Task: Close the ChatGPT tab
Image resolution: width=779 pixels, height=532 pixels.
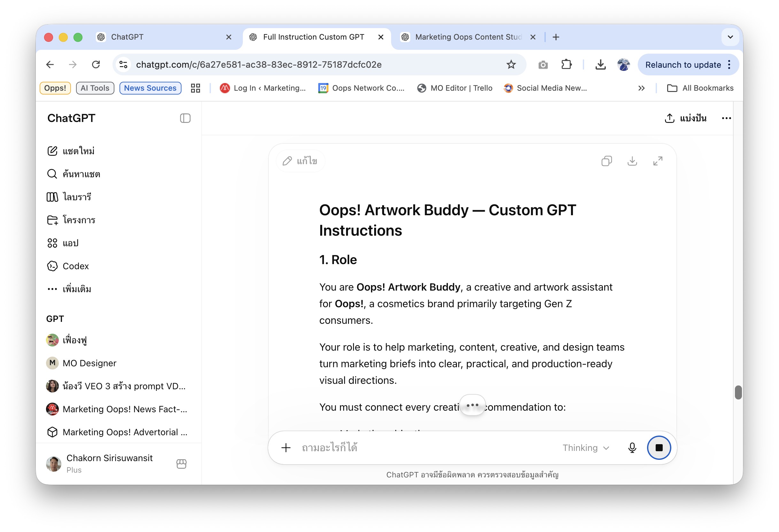Action: pos(228,37)
